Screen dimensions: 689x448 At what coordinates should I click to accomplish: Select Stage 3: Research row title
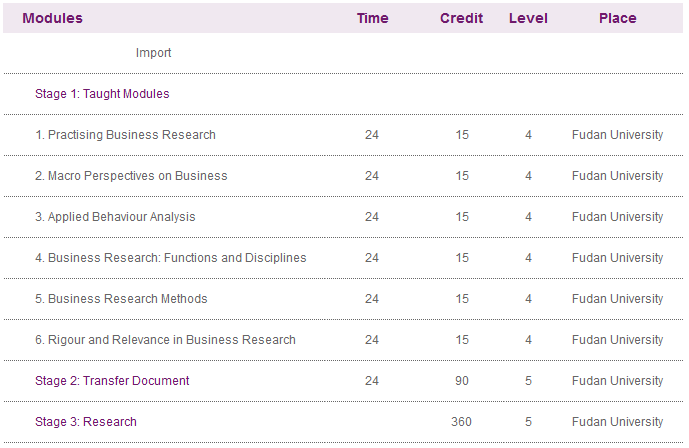[x=86, y=422]
